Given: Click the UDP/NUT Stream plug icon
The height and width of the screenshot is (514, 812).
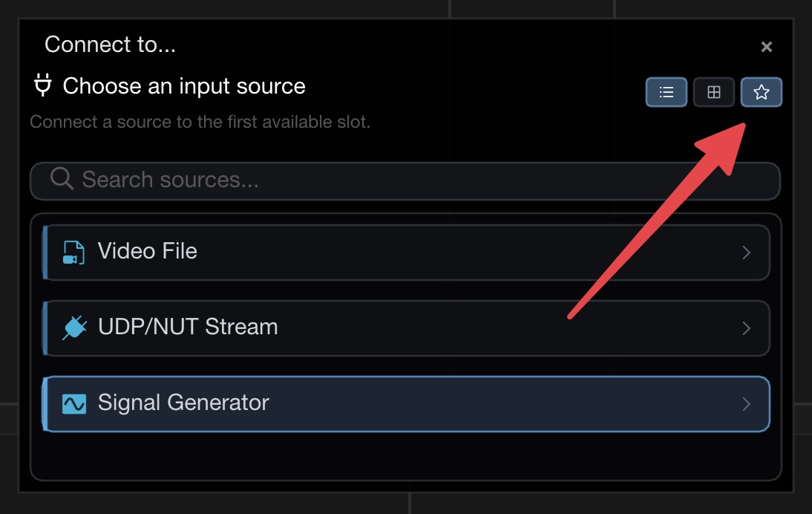Looking at the screenshot, I should click(x=73, y=328).
